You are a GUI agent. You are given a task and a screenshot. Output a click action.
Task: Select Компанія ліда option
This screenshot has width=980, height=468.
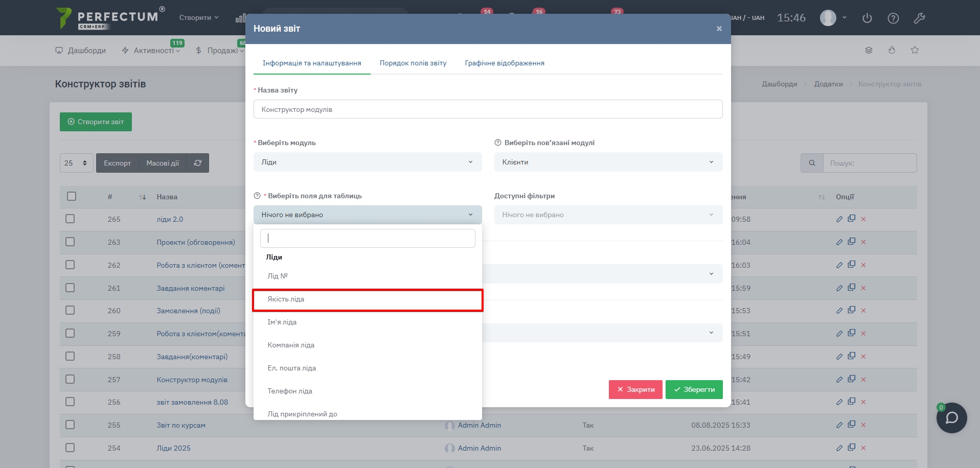[368, 345]
